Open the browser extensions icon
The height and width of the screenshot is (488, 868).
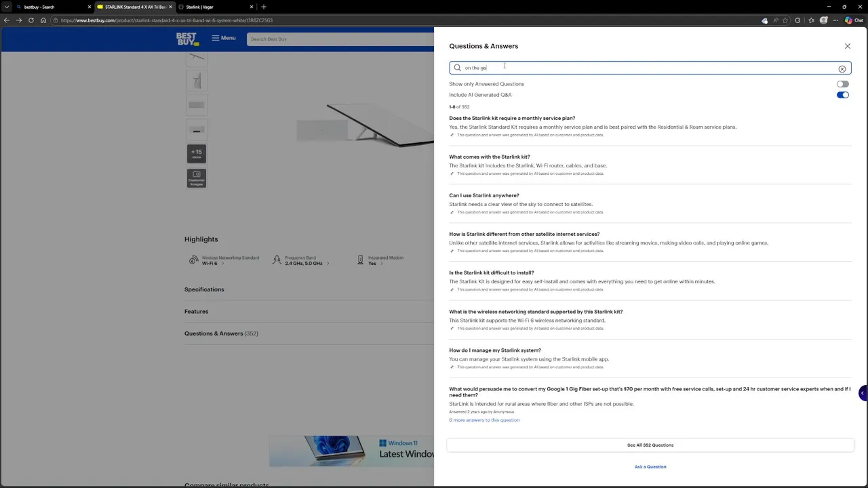click(797, 20)
